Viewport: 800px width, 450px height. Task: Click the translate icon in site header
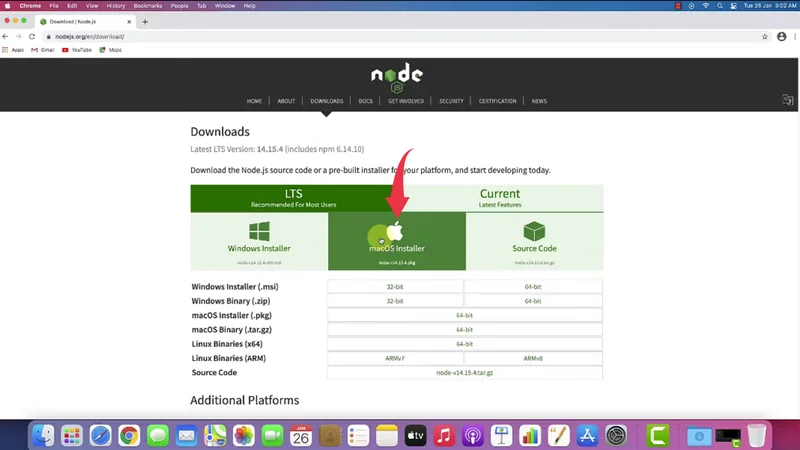coord(787,100)
